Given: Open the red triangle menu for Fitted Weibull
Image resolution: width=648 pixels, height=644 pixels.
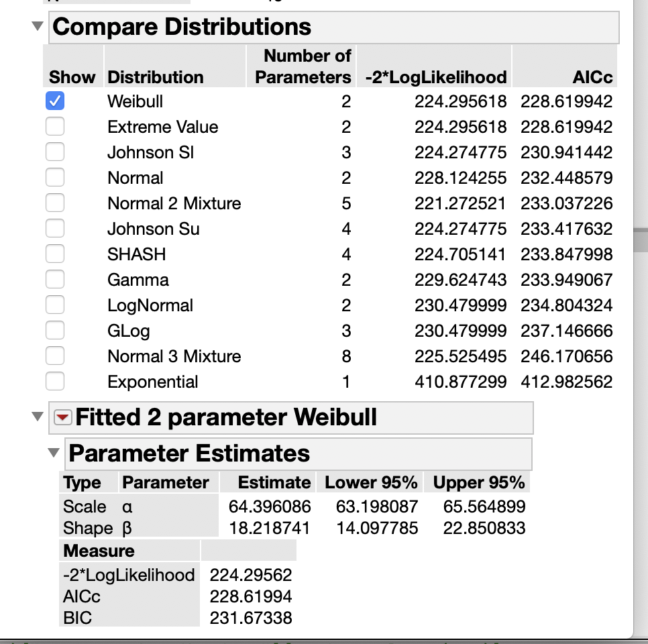Looking at the screenshot, I should coord(64,417).
